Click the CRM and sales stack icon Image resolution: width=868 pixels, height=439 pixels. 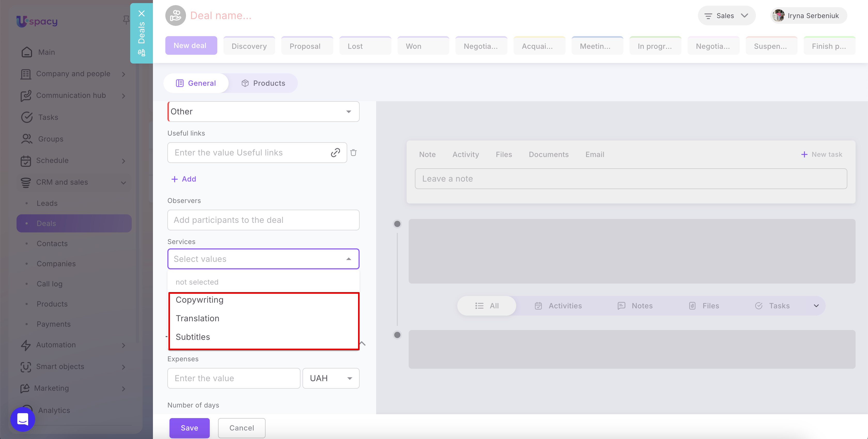tap(26, 182)
